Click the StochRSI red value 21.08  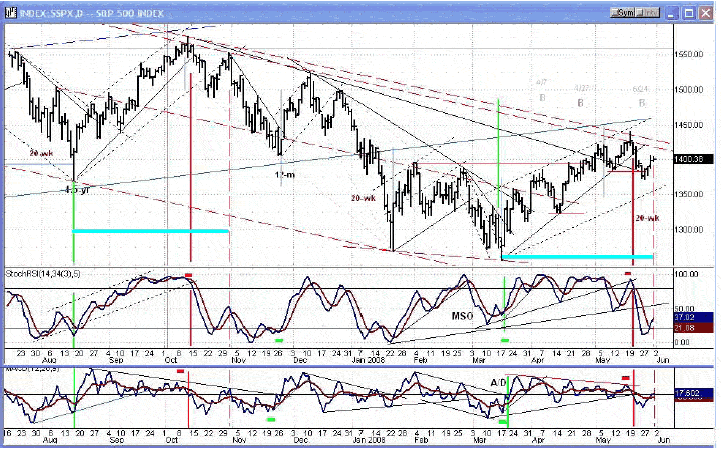click(693, 327)
